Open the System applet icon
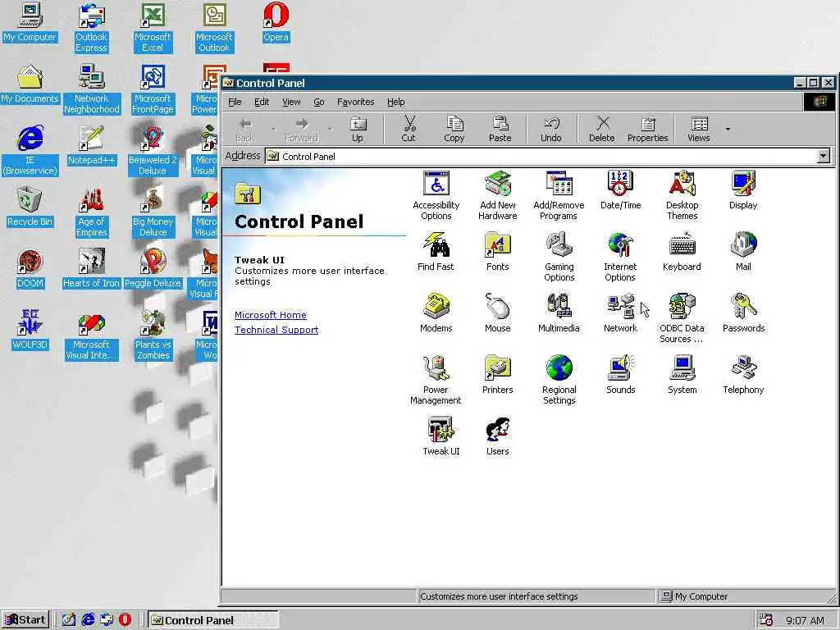This screenshot has height=630, width=840. (682, 375)
